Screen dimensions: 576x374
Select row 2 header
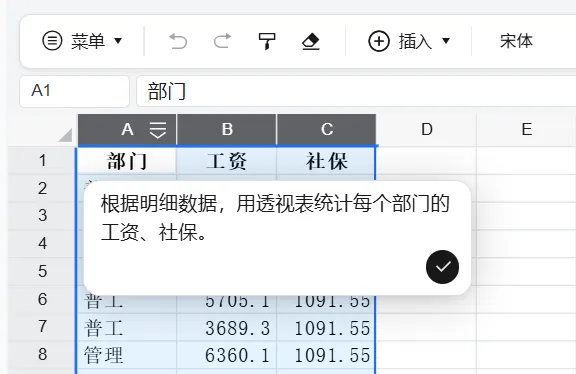tap(43, 188)
